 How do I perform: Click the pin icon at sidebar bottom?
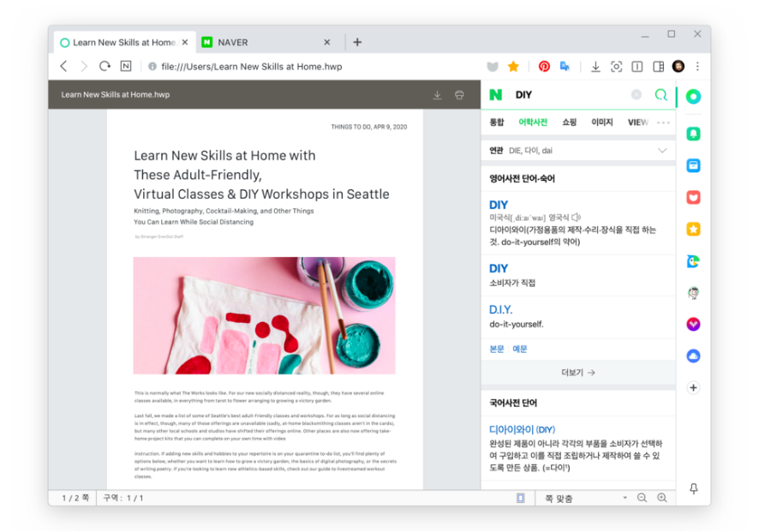click(693, 489)
